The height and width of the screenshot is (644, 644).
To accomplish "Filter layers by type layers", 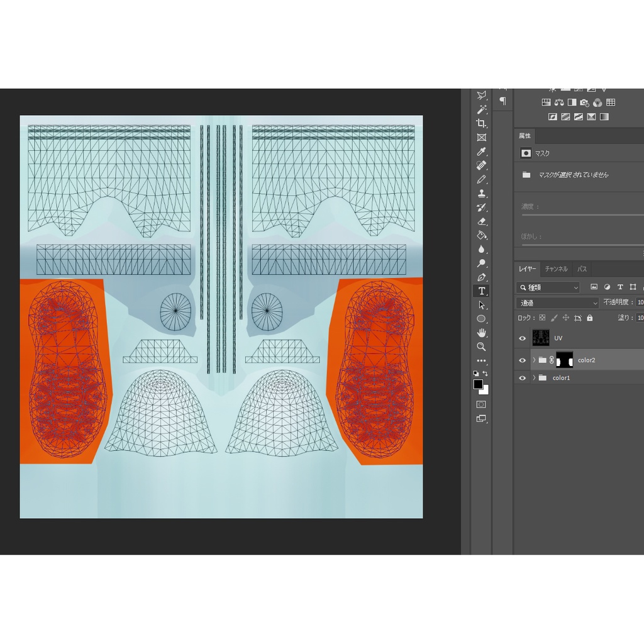I will (620, 287).
